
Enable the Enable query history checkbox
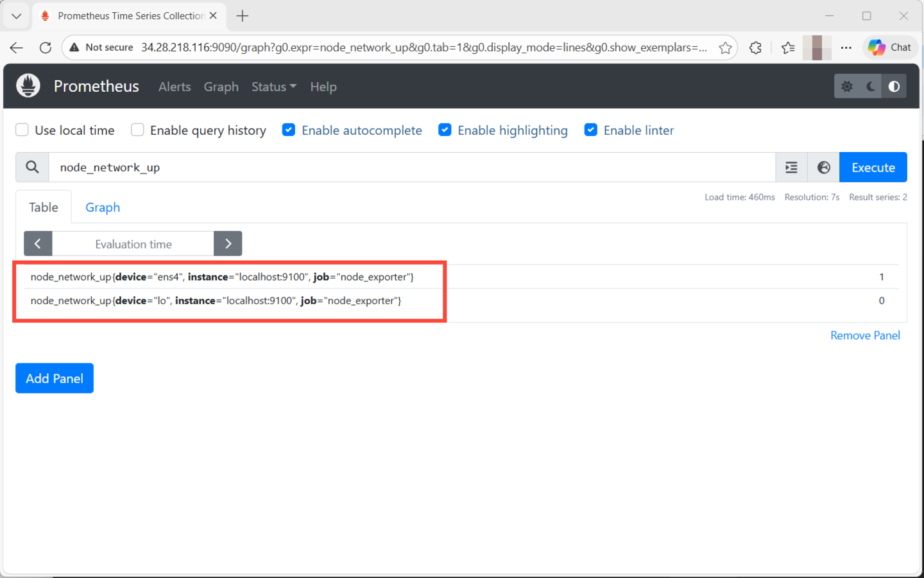tap(137, 130)
